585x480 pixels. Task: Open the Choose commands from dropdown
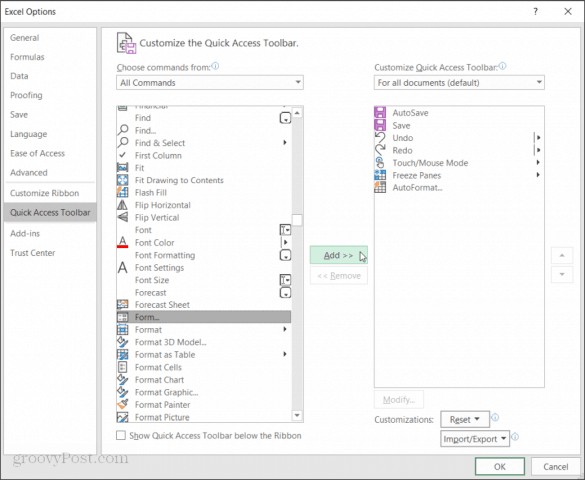[210, 82]
